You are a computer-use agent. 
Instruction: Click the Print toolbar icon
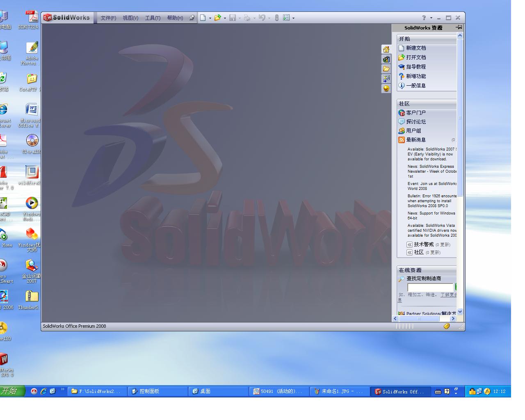coord(247,18)
